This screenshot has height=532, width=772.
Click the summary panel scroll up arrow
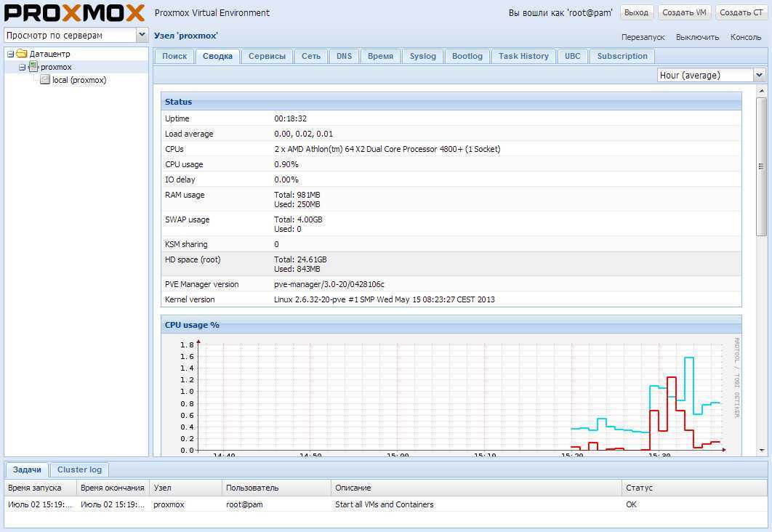pos(761,91)
